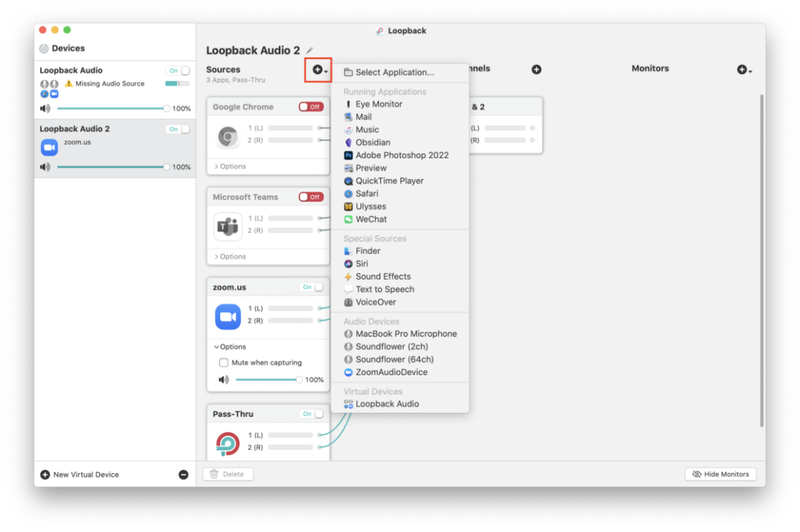Toggle Loopback Audio device switch
Viewport: 800px width, 532px height.
point(178,70)
